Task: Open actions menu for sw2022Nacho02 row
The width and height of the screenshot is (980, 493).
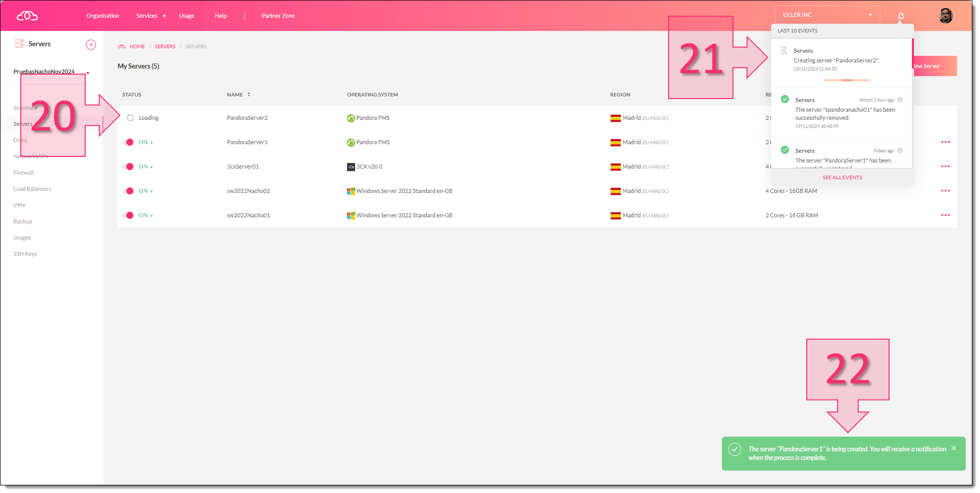Action: pyautogui.click(x=945, y=191)
